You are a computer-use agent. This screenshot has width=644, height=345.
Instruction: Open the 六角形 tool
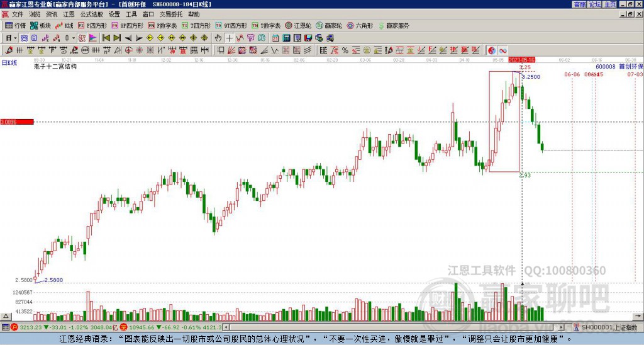click(x=360, y=26)
